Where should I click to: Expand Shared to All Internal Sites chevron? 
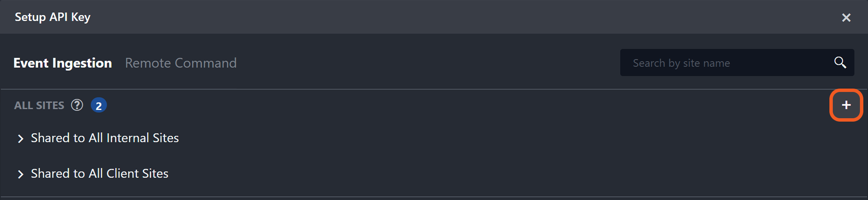click(20, 139)
